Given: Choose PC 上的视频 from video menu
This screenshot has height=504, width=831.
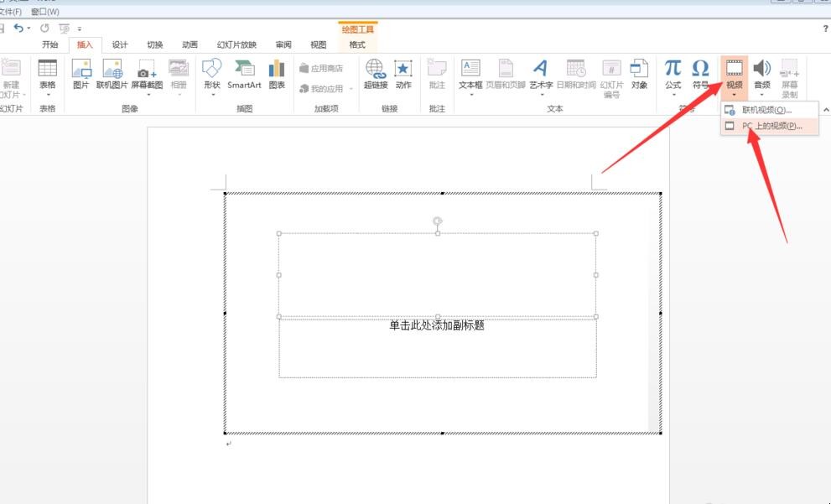Looking at the screenshot, I should [771, 126].
